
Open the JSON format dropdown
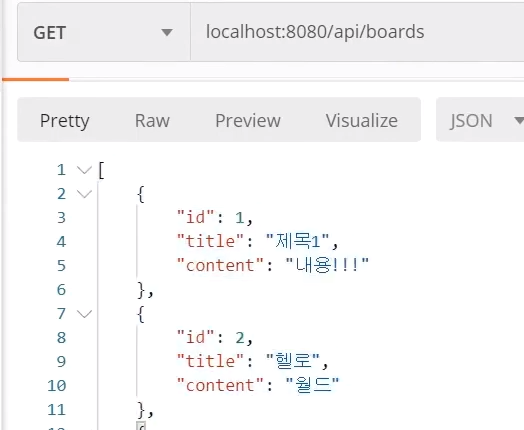coord(480,120)
